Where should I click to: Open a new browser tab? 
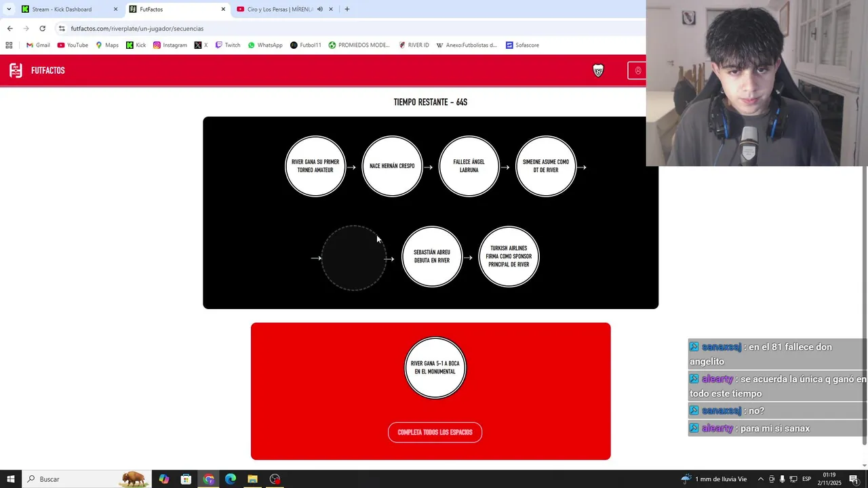point(347,9)
